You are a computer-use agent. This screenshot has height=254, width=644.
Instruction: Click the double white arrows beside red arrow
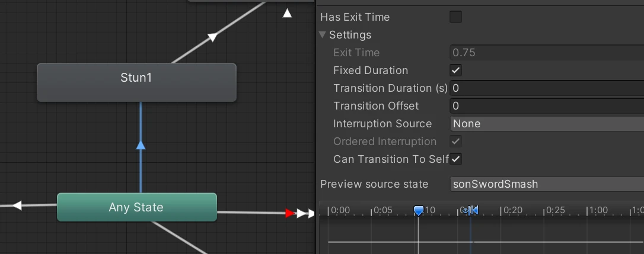click(304, 213)
